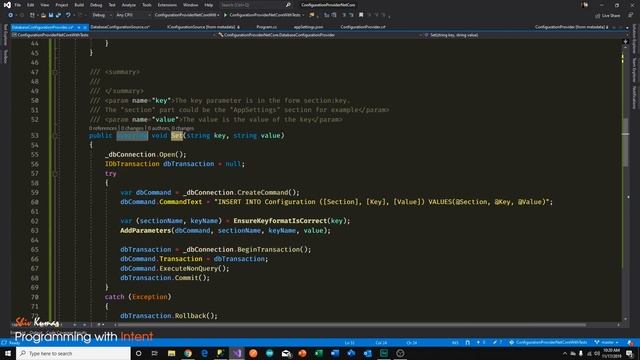Start debugging with the green play button
This screenshot has width=640, height=360.
[225, 15]
